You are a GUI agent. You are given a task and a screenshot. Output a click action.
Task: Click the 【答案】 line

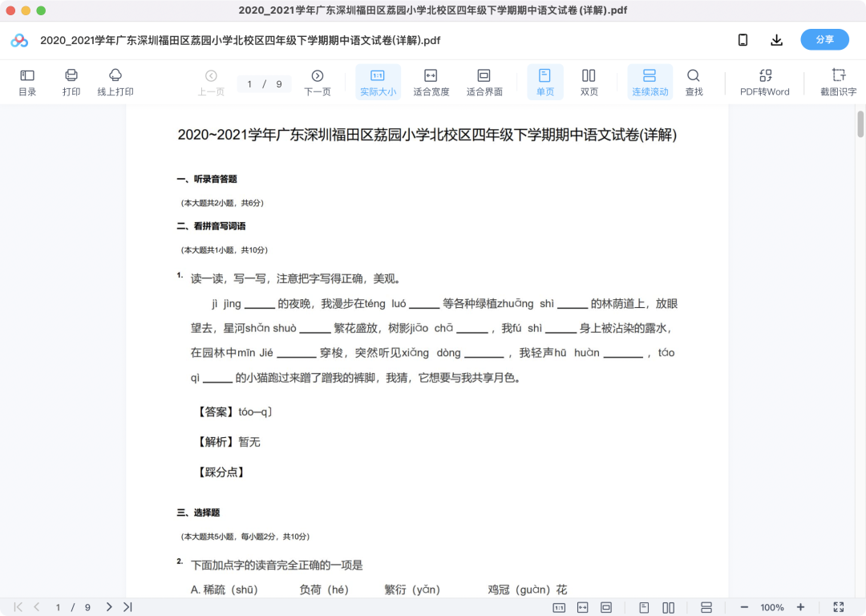click(x=233, y=412)
